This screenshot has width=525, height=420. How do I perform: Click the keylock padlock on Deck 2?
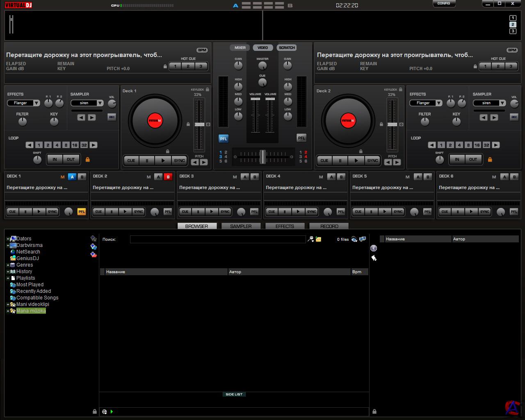pyautogui.click(x=401, y=89)
